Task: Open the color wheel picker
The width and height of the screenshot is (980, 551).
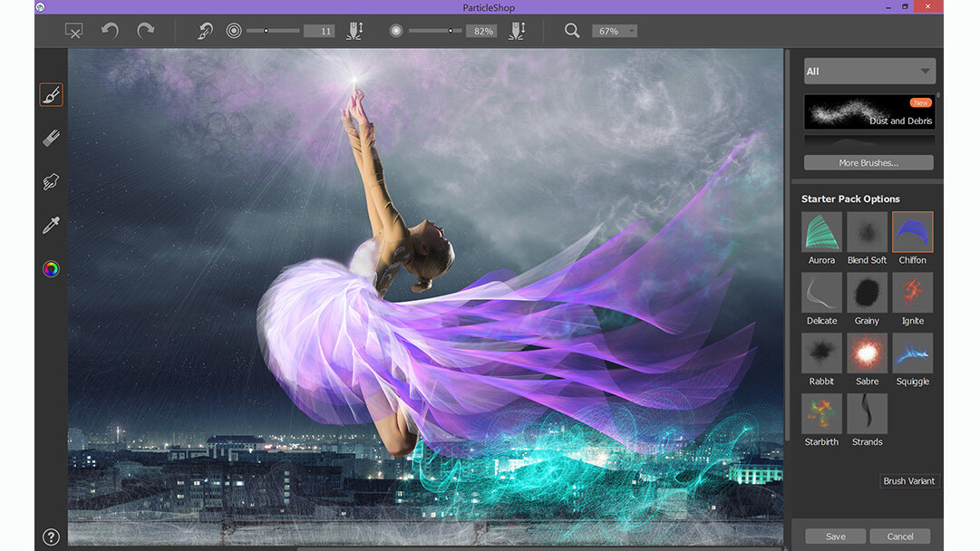Action: tap(51, 269)
